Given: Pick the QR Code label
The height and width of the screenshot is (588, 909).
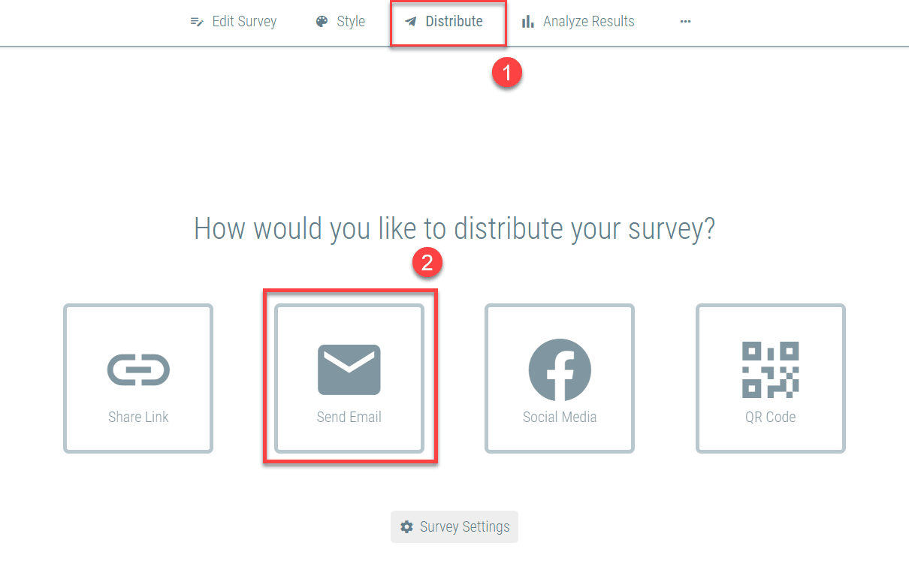Looking at the screenshot, I should pyautogui.click(x=770, y=418).
